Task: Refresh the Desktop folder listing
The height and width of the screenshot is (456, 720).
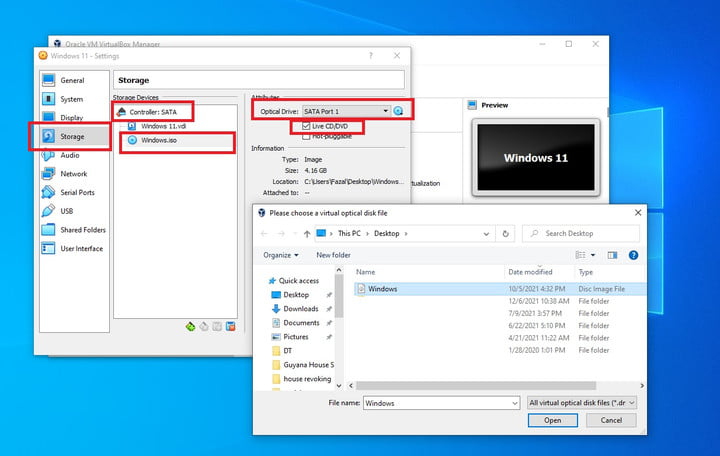Action: click(506, 234)
